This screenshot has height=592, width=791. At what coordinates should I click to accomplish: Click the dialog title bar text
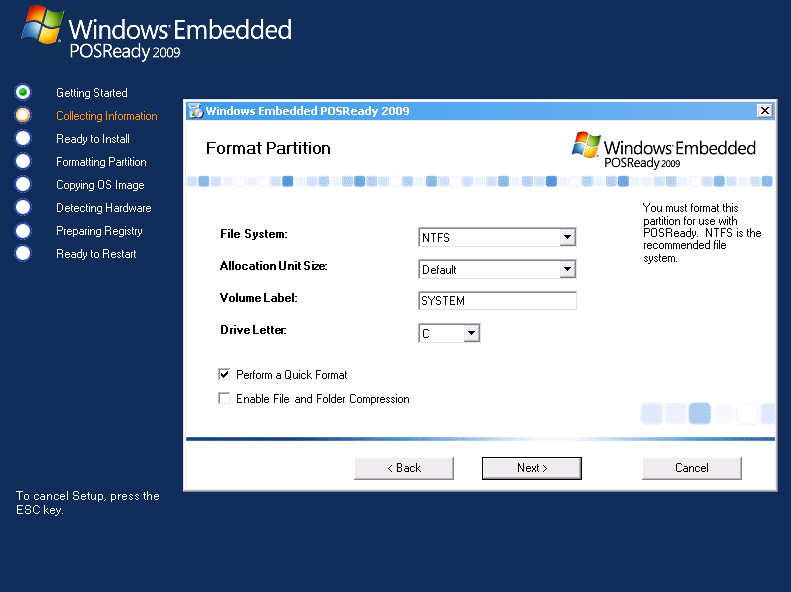(x=308, y=111)
